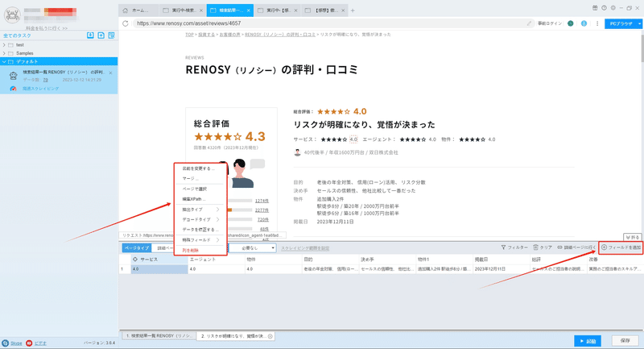Click the robot icon of the RENOSY task
The width and height of the screenshot is (644, 349).
[13, 76]
